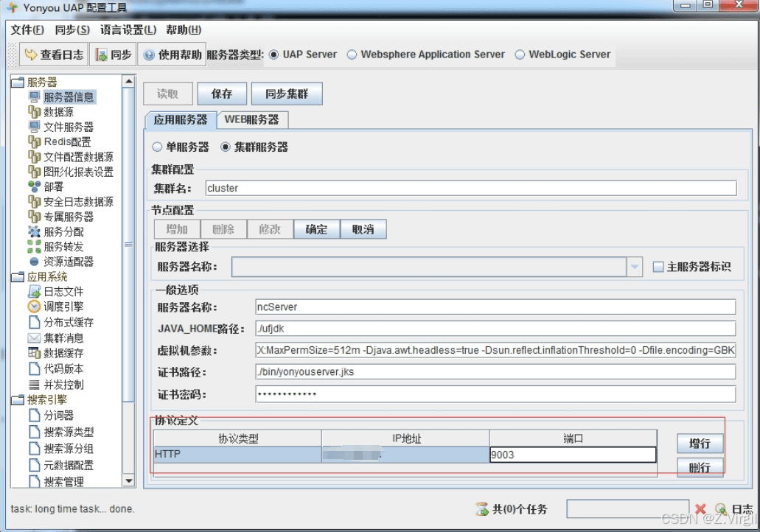Confirm node config with 确定 button
The image size is (760, 532).
click(x=316, y=229)
